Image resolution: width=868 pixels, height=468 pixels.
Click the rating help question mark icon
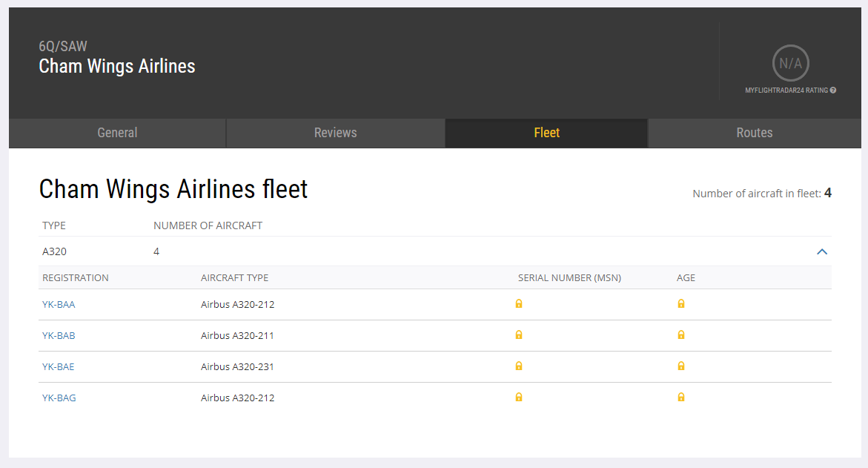click(x=833, y=90)
